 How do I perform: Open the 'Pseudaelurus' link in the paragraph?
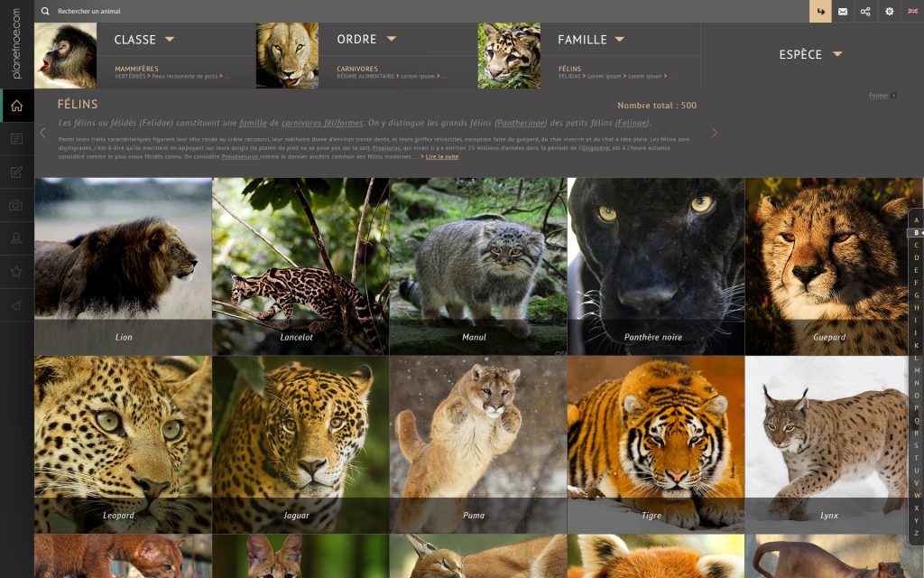[240, 157]
